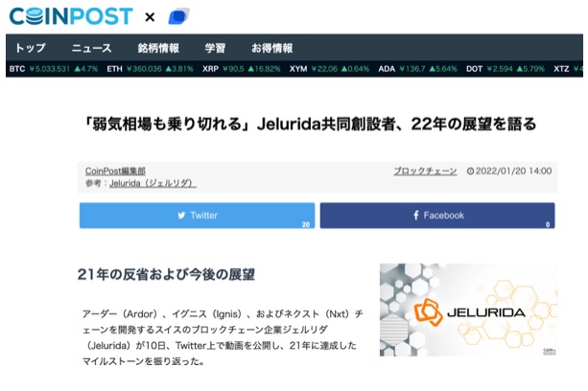The height and width of the screenshot is (391, 588).
Task: Click the article headline about Jelurida共同創設者
Action: click(x=311, y=124)
